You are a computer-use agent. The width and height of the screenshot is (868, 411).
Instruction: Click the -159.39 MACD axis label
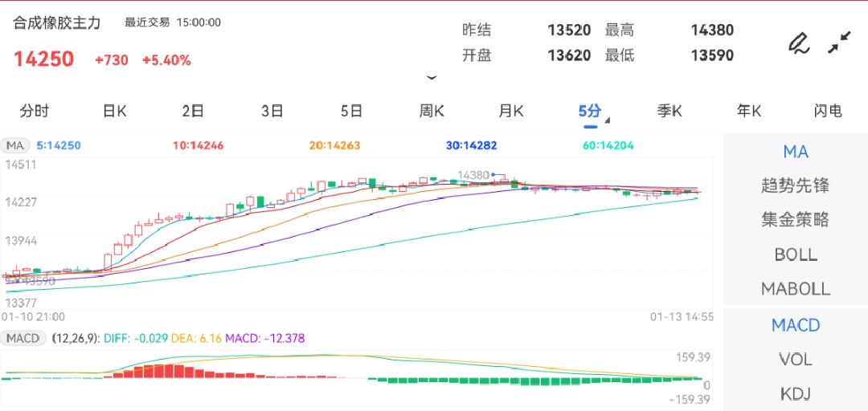(690, 400)
